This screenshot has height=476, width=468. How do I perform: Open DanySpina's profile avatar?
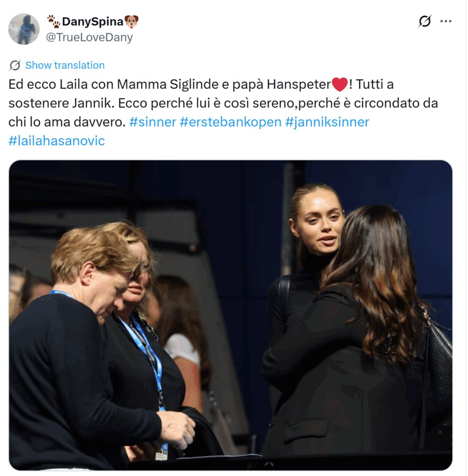coord(24,29)
